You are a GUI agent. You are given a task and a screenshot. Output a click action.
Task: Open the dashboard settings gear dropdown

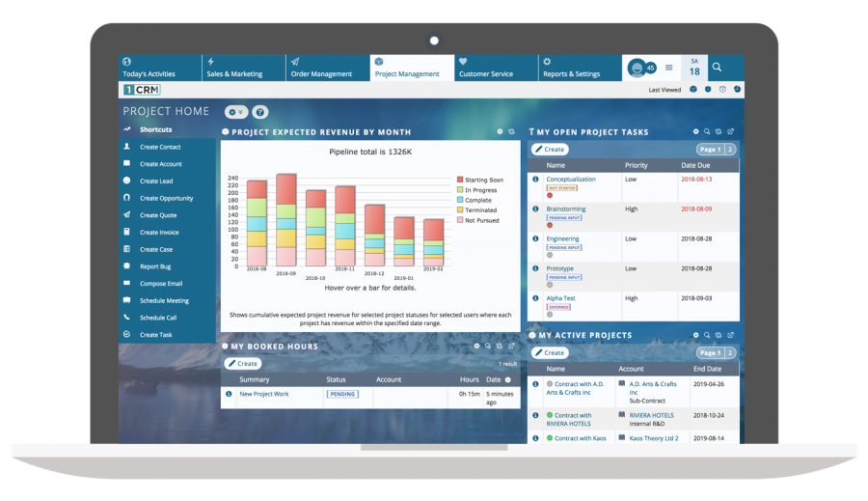coord(236,112)
